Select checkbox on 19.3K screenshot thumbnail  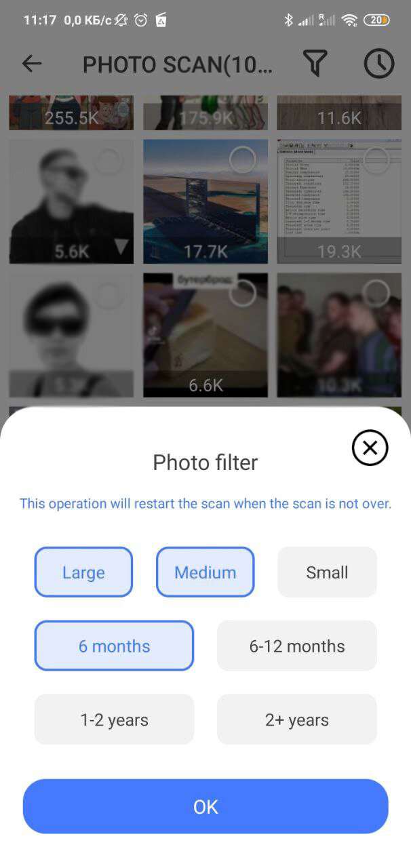[376, 161]
